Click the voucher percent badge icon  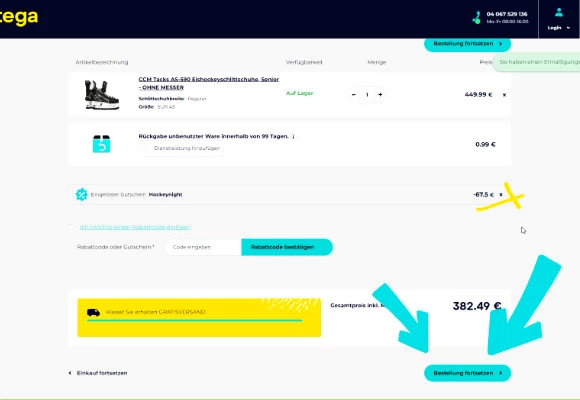pyautogui.click(x=81, y=194)
